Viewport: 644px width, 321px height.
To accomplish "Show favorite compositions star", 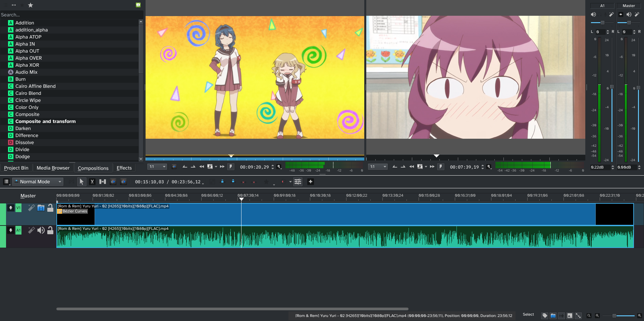I will (31, 5).
